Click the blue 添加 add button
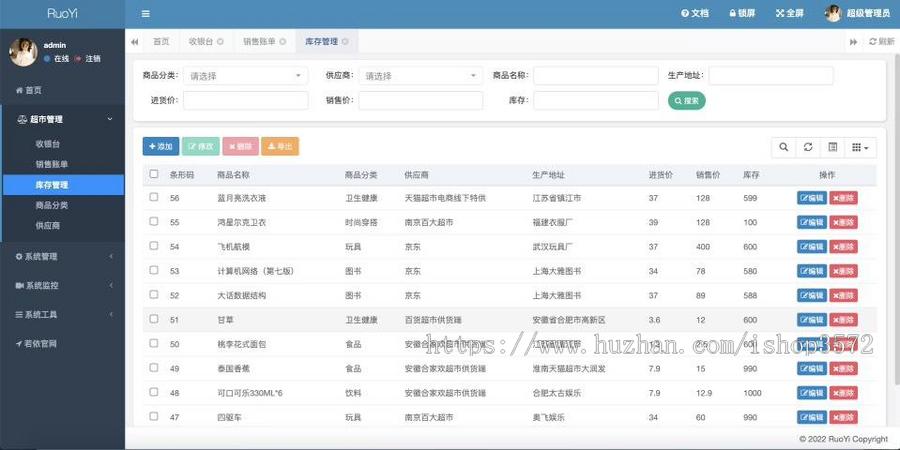Image resolution: width=900 pixels, height=450 pixels. [161, 146]
